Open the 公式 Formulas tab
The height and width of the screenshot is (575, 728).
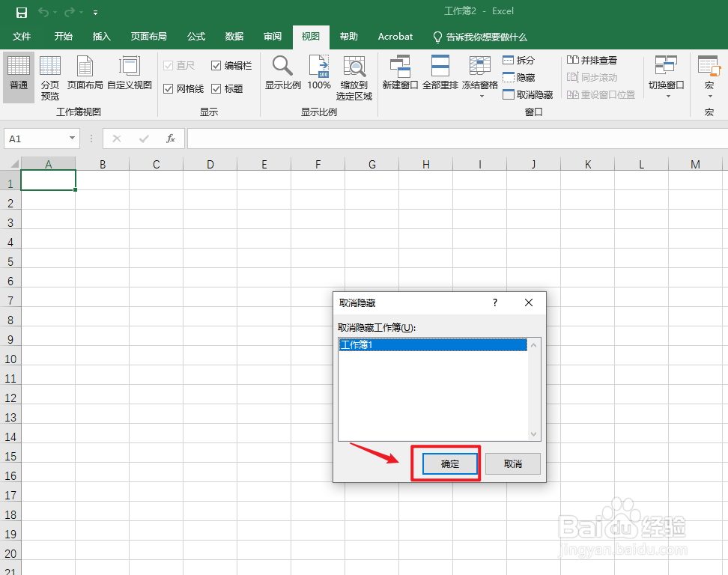coord(196,37)
